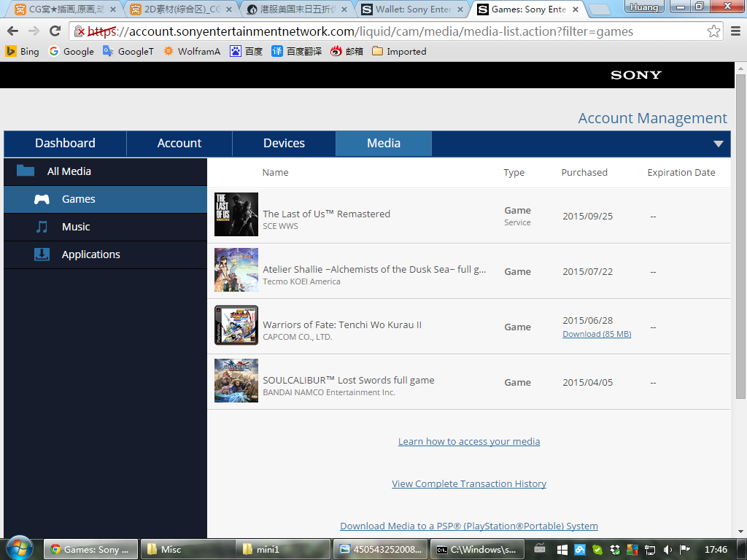This screenshot has height=560, width=747.
Task: Open the Imported bookmarks folder
Action: point(399,52)
